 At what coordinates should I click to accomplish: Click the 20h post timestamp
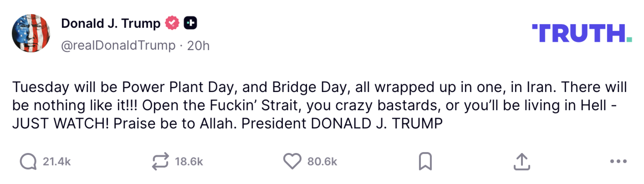[198, 46]
